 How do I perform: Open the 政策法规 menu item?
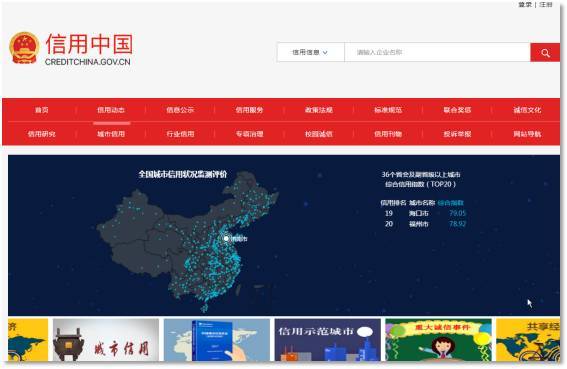pos(319,110)
